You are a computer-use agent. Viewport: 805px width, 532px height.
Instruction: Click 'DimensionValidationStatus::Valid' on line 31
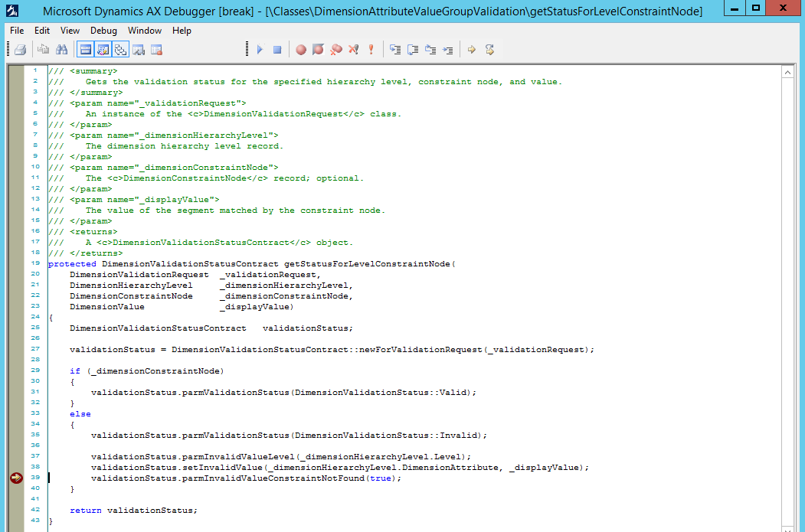pyautogui.click(x=380, y=393)
